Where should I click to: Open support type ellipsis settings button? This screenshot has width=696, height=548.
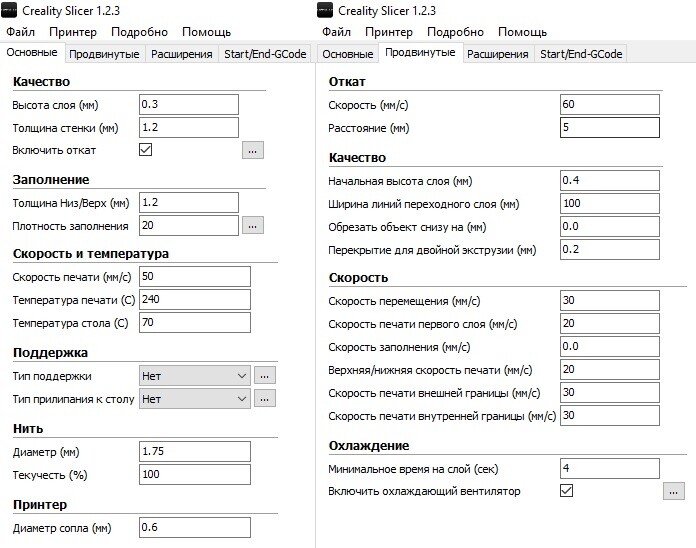click(x=265, y=376)
